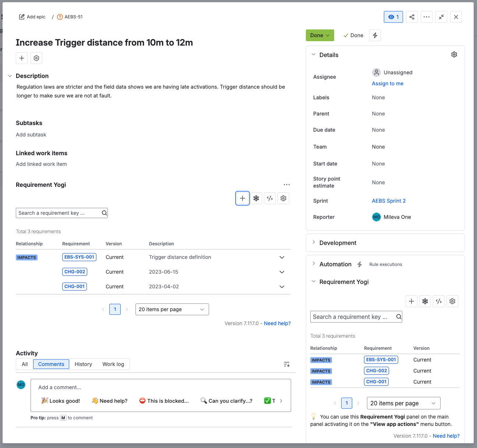Show more quick replies with right chevron

coord(281,401)
